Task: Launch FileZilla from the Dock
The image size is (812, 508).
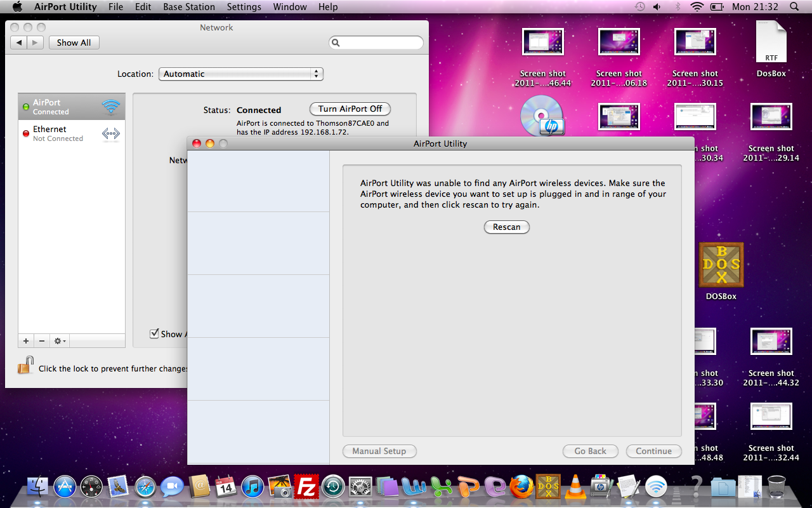Action: pos(306,487)
